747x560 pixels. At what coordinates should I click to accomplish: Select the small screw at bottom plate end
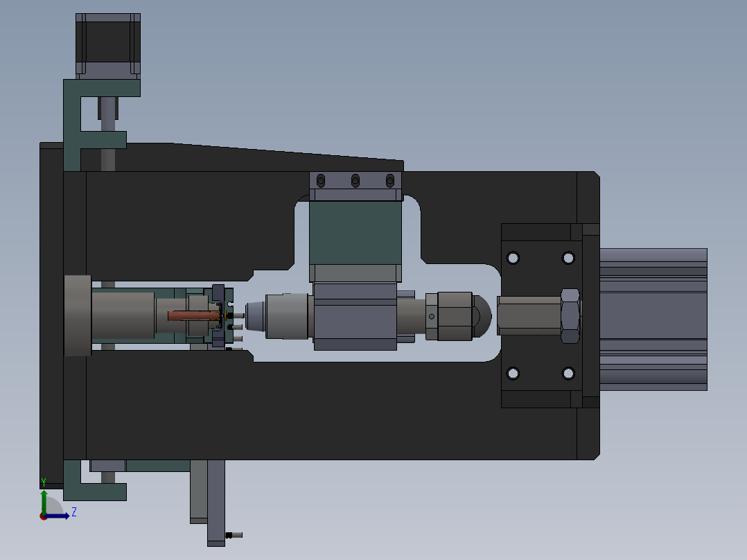pyautogui.click(x=234, y=535)
